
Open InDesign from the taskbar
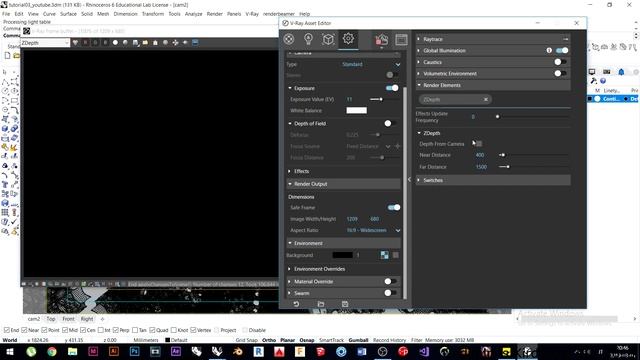click(93, 351)
